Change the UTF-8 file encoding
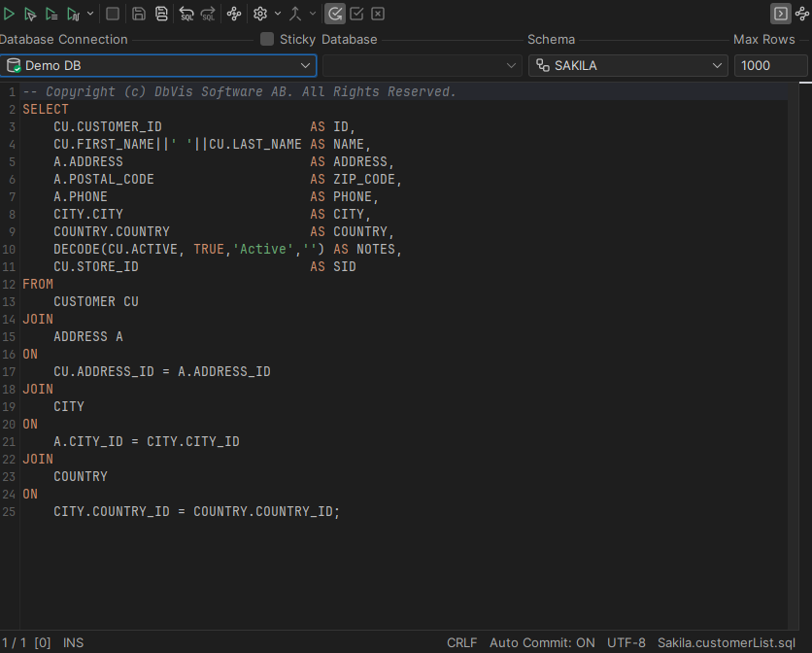This screenshot has height=653, width=812. (626, 642)
